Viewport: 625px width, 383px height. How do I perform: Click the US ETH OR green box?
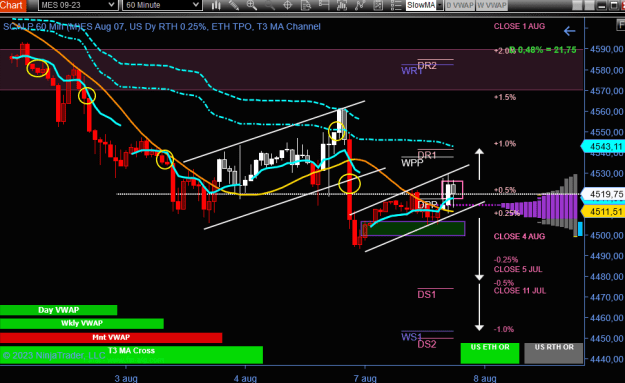point(490,353)
